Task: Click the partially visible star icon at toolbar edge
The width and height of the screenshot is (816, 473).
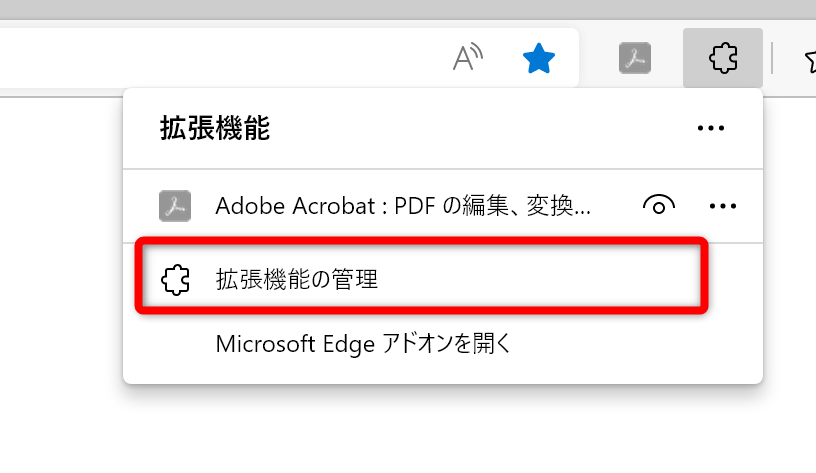Action: pos(808,61)
